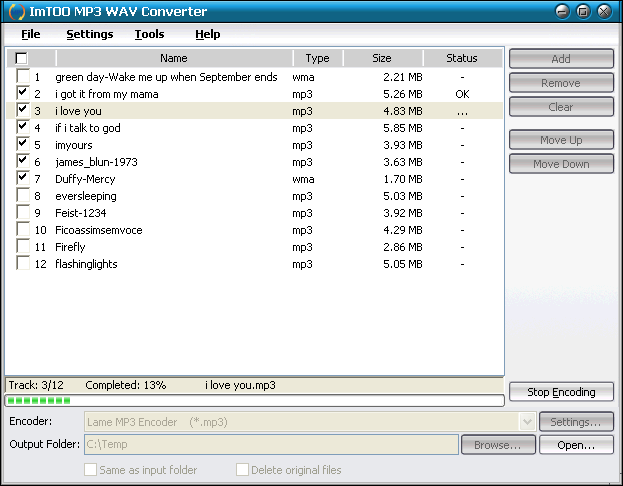Check the Firefly track checkbox
The width and height of the screenshot is (623, 486).
pos(23,246)
